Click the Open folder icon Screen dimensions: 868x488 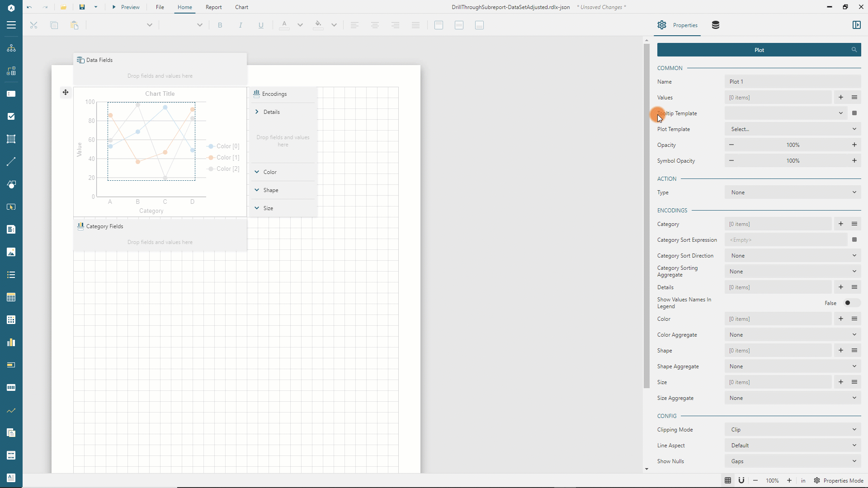63,7
